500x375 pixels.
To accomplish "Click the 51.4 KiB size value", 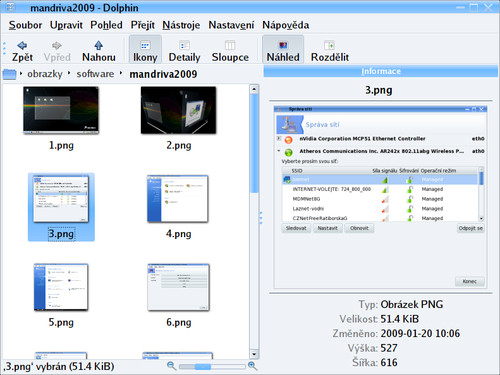I will coord(399,319).
